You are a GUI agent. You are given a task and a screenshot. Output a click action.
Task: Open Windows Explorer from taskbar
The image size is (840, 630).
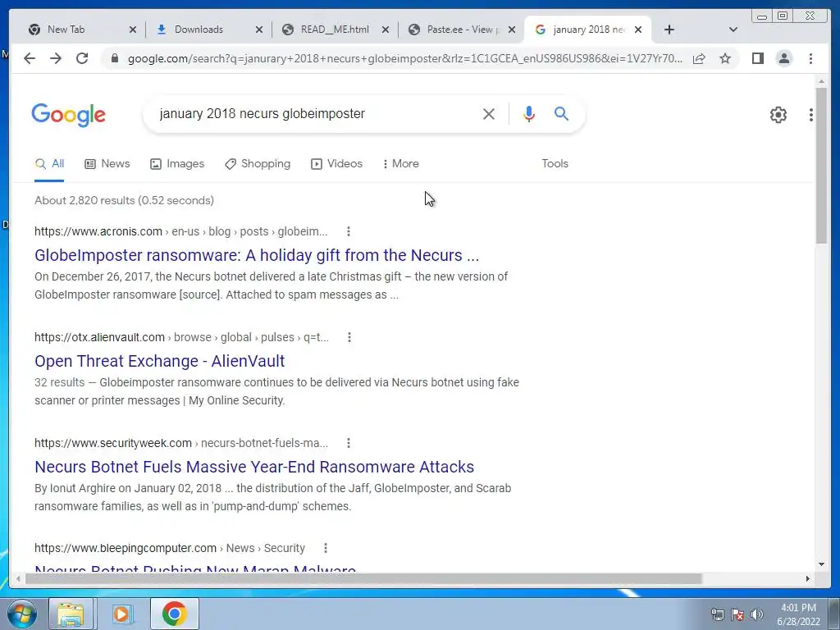(71, 614)
